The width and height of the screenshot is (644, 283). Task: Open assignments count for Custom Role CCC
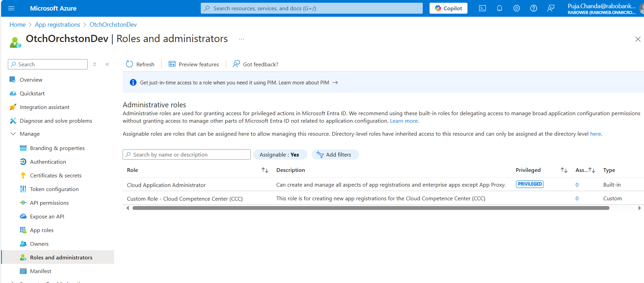point(577,199)
